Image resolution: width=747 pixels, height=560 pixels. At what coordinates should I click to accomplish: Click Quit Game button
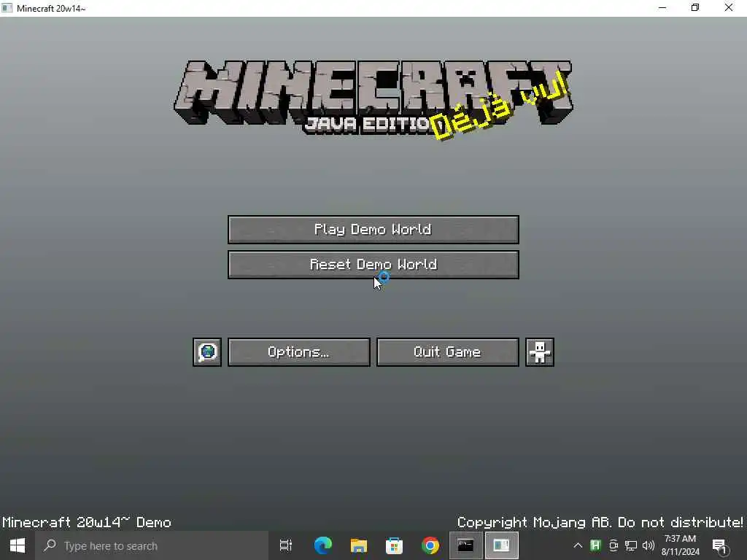click(447, 352)
